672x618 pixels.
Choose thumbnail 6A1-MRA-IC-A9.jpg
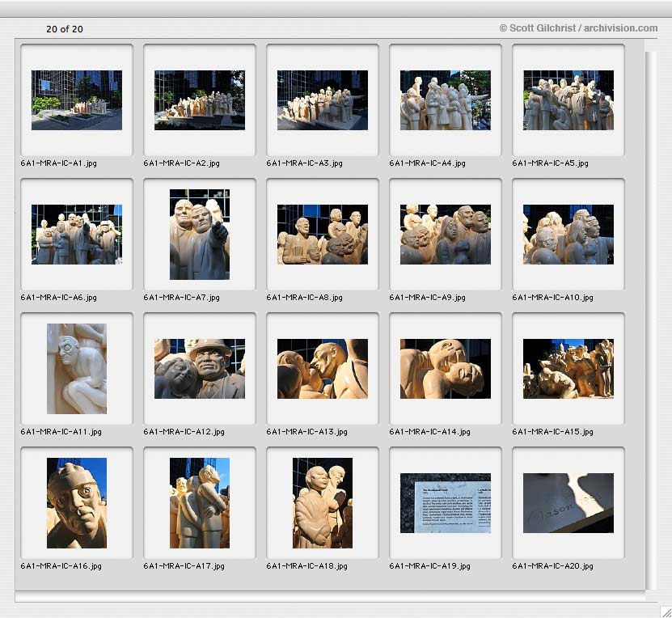point(446,235)
